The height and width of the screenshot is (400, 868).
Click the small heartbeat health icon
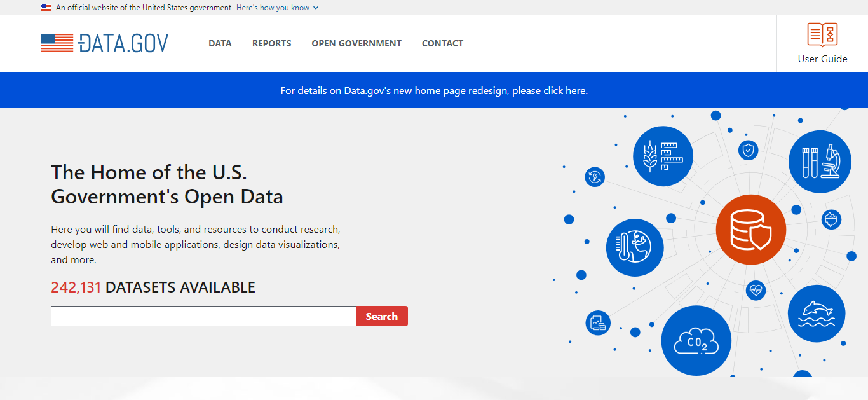click(x=756, y=291)
